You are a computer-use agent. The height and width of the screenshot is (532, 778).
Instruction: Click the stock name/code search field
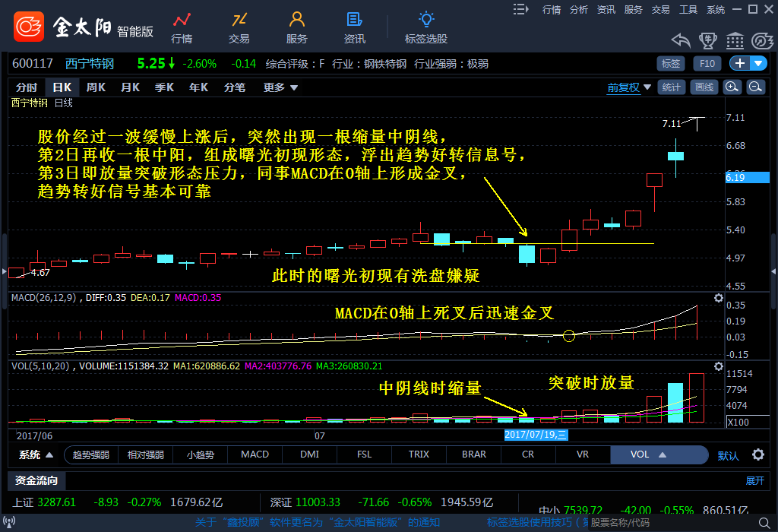click(620, 523)
